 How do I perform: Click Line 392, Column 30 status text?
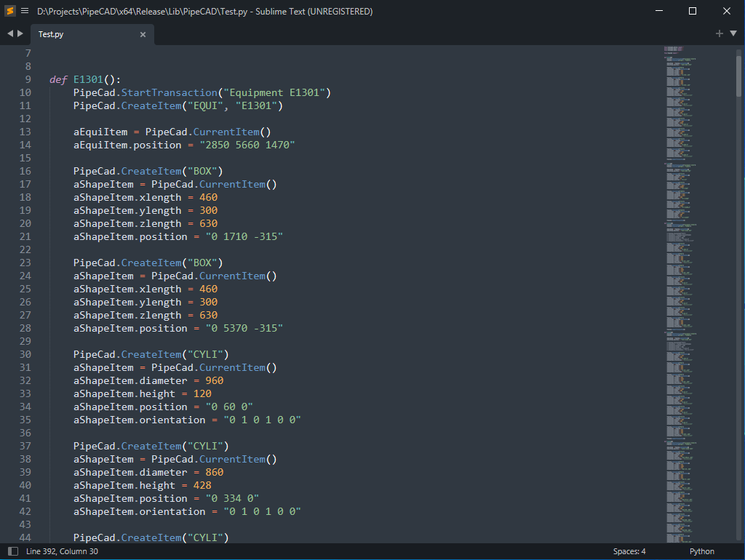(62, 551)
